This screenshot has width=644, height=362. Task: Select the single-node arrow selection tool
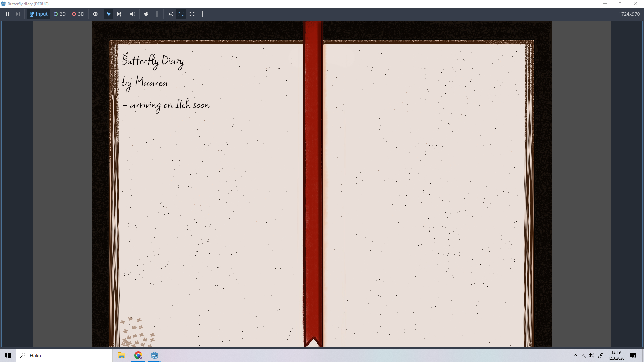(108, 14)
